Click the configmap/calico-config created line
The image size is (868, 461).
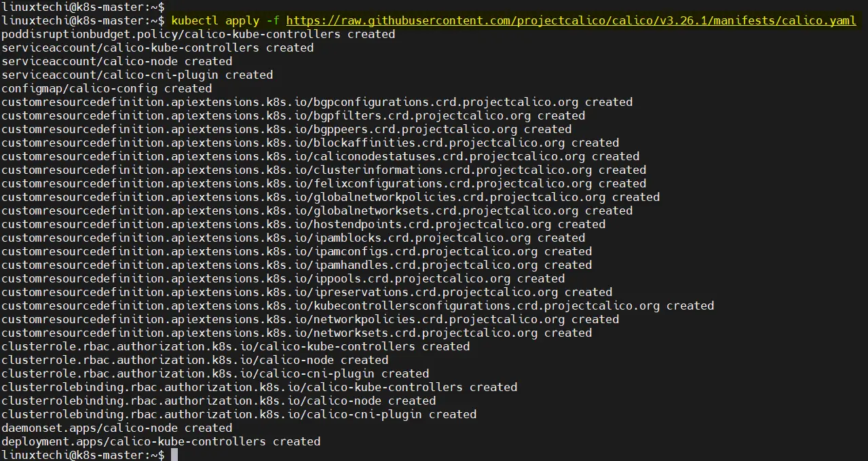(x=107, y=88)
